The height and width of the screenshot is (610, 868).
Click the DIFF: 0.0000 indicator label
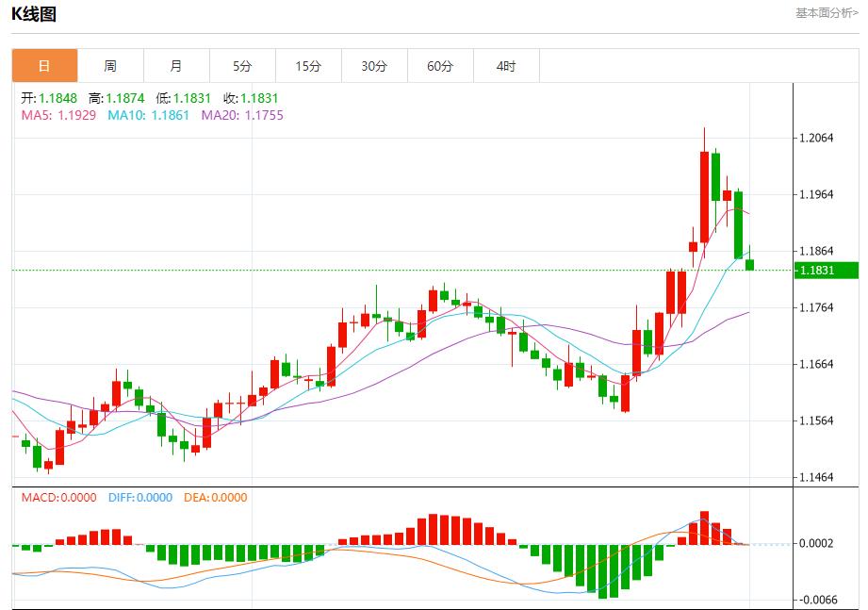point(140,498)
